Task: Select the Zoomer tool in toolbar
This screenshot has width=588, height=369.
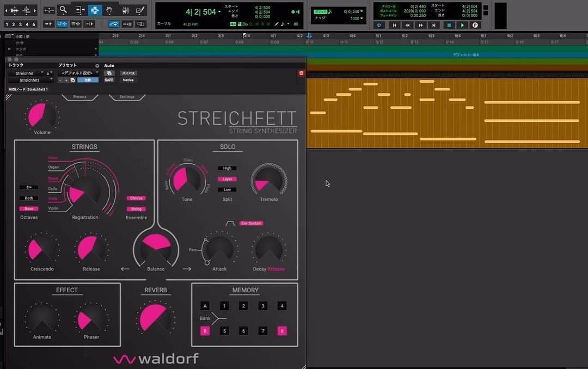Action: click(63, 10)
